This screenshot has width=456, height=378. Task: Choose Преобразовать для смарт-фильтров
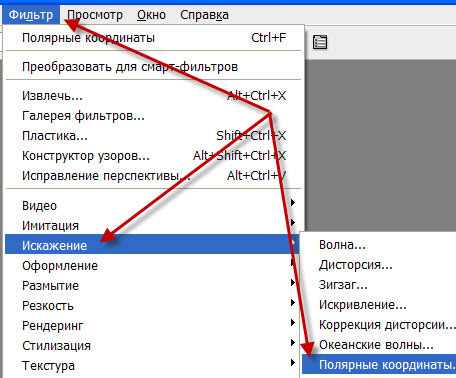pyautogui.click(x=154, y=67)
